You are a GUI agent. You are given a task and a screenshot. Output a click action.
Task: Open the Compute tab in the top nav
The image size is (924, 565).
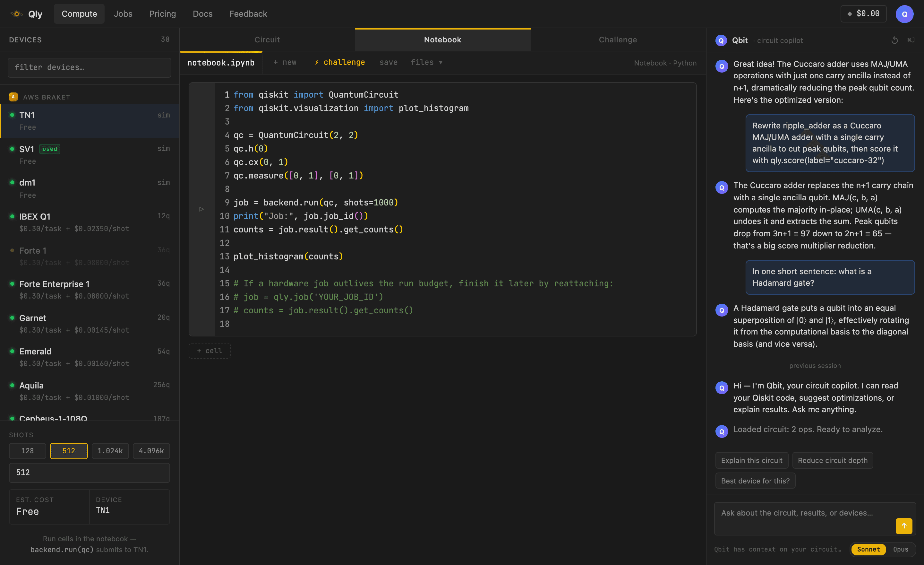(x=79, y=14)
